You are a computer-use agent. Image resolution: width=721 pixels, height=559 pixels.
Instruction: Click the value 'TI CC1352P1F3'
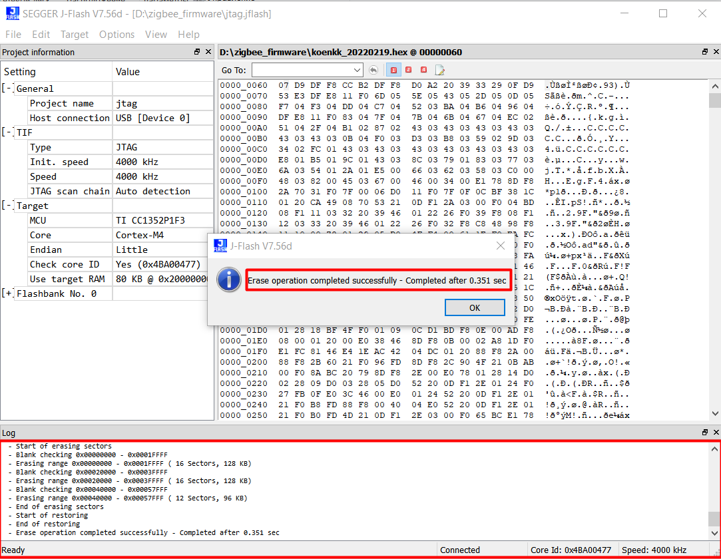point(150,220)
